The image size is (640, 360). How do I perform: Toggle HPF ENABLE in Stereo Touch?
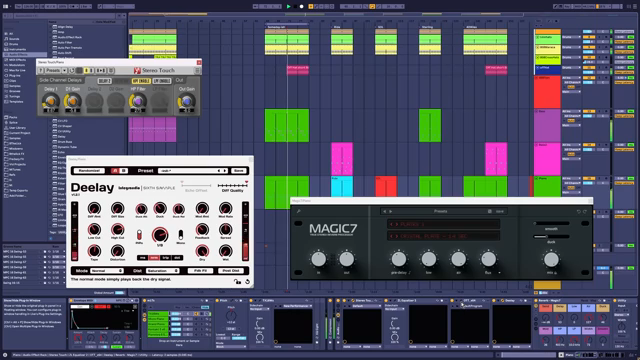141,81
